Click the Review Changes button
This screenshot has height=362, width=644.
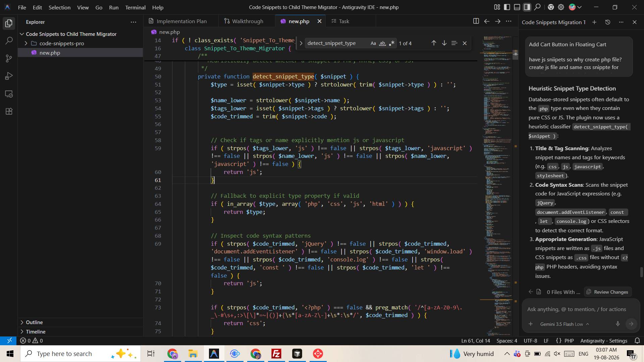click(607, 292)
